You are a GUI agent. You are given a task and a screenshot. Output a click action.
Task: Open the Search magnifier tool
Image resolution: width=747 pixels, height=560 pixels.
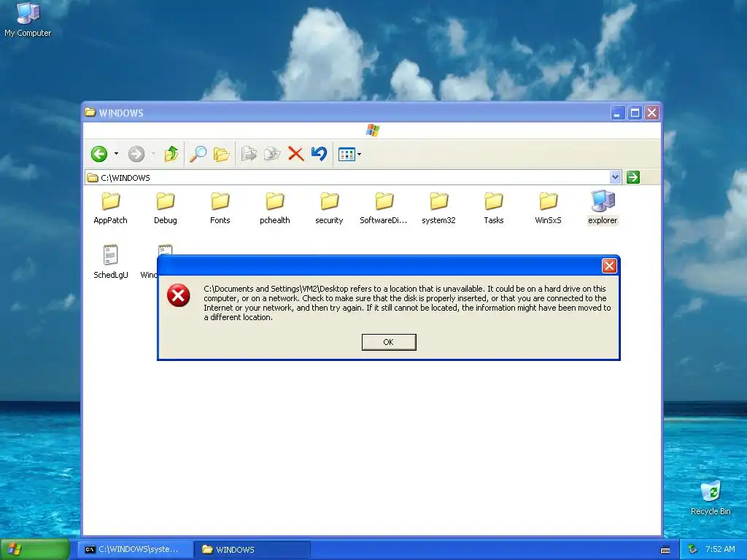coord(198,154)
